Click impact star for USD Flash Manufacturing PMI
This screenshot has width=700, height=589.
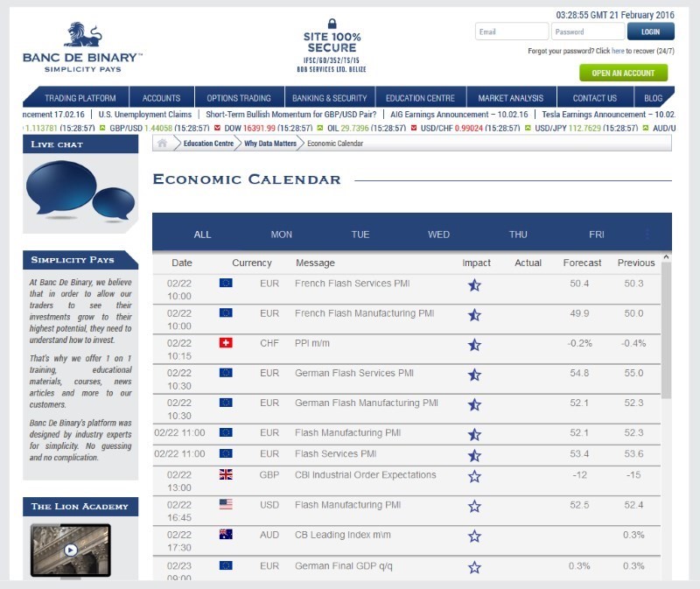click(474, 507)
